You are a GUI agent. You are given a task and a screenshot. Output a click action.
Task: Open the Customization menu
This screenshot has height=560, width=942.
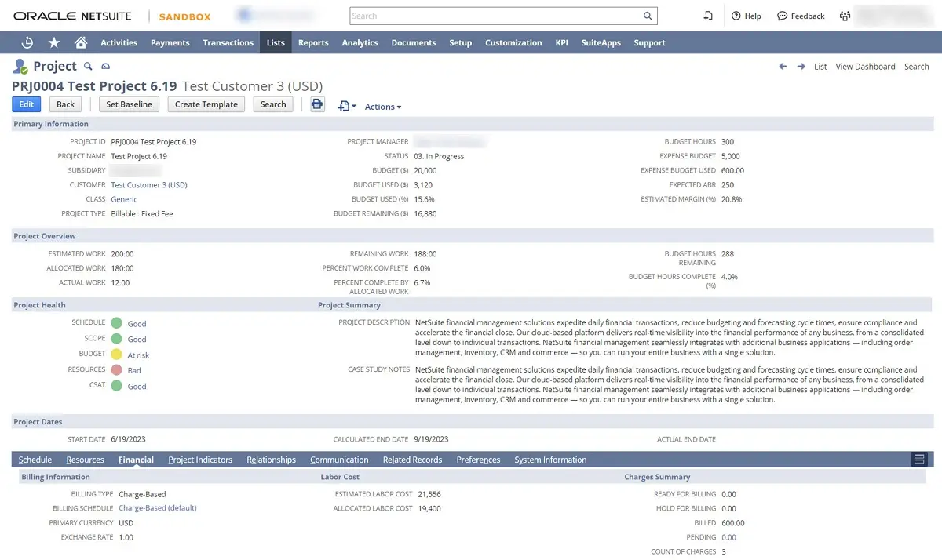513,42
